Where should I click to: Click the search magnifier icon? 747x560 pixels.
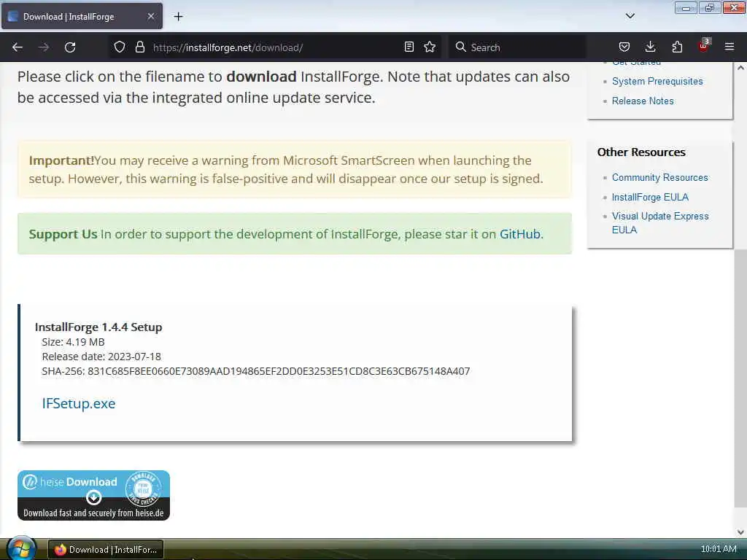click(x=460, y=47)
